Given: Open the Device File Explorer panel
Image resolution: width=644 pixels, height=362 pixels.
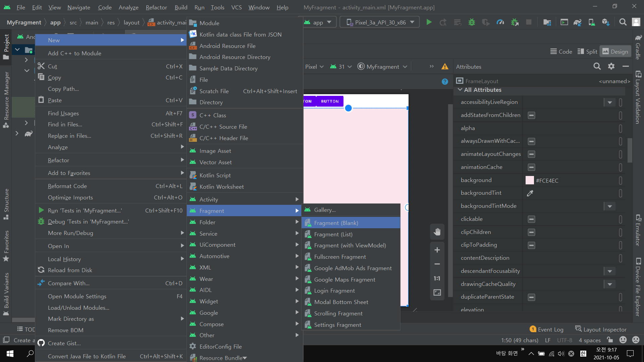Looking at the screenshot, I should pyautogui.click(x=638, y=287).
